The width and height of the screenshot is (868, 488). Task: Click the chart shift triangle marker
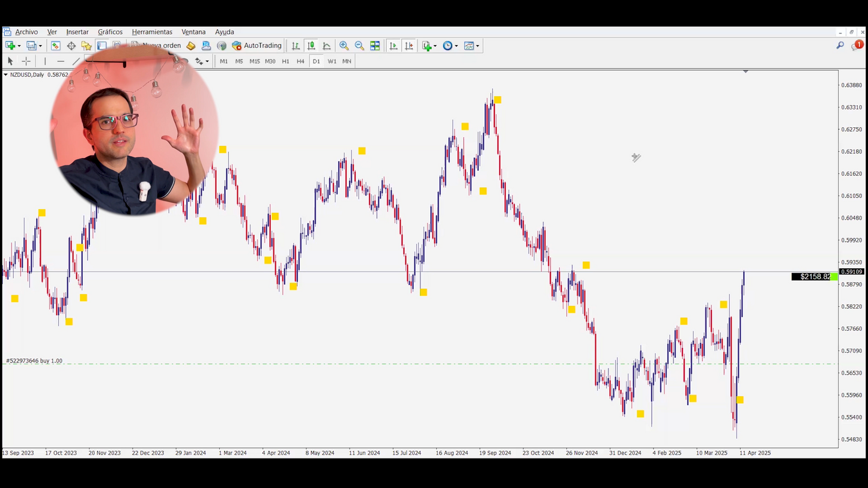[x=745, y=71]
